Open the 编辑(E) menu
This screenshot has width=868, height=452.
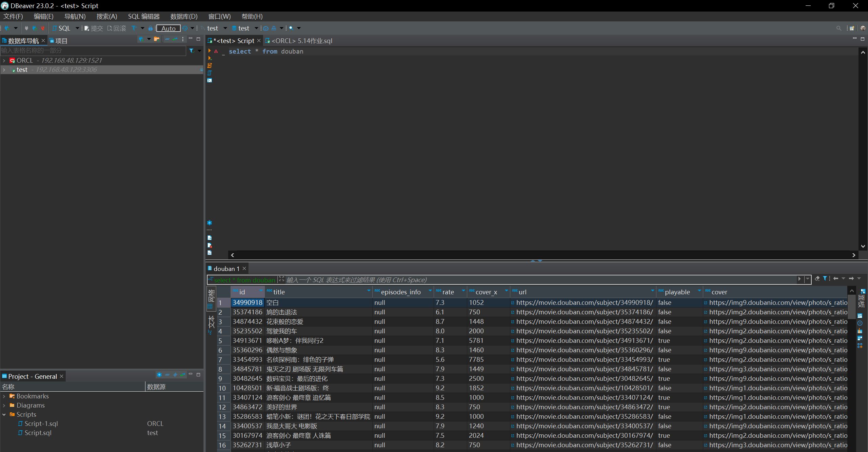tap(43, 16)
